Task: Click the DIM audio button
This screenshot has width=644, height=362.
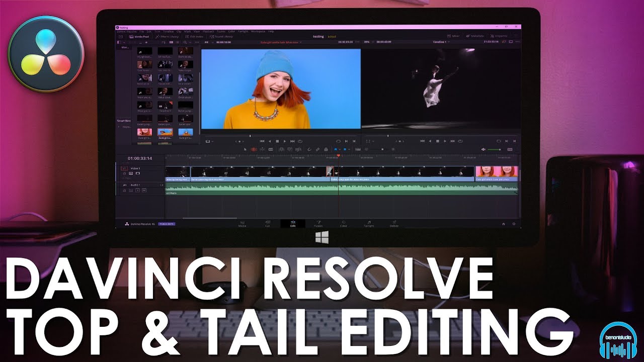Action: (510, 149)
